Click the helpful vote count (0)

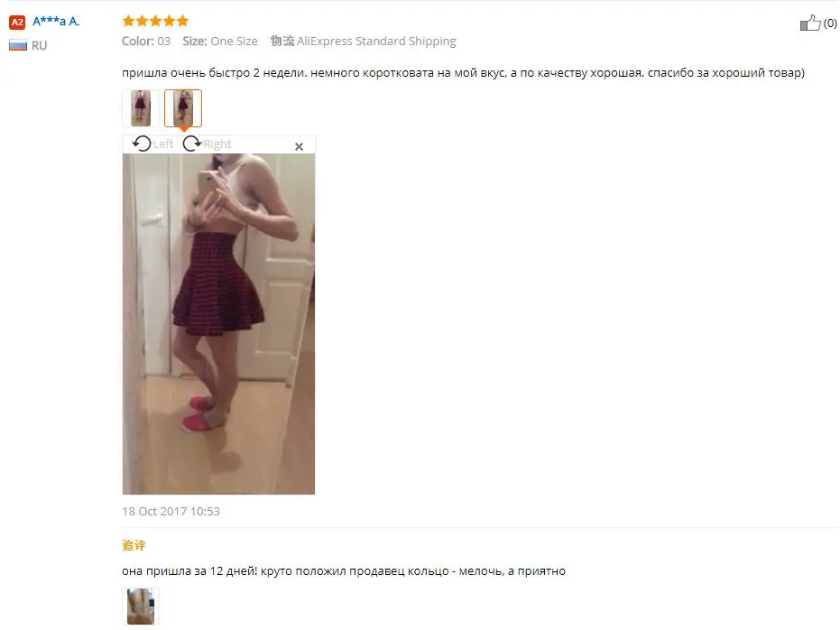[x=830, y=23]
